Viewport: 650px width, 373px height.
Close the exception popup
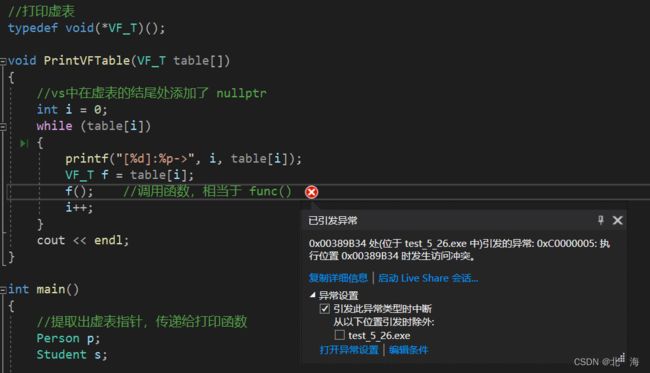[618, 220]
